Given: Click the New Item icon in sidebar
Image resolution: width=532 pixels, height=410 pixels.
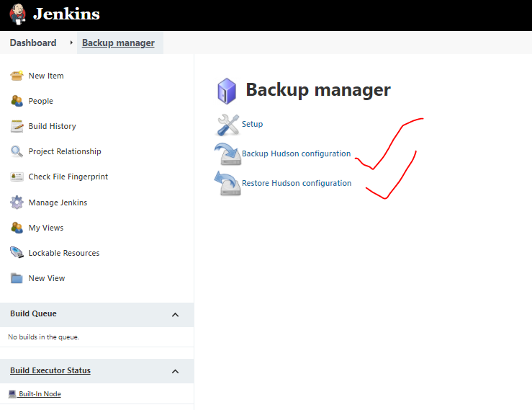Looking at the screenshot, I should click(17, 76).
